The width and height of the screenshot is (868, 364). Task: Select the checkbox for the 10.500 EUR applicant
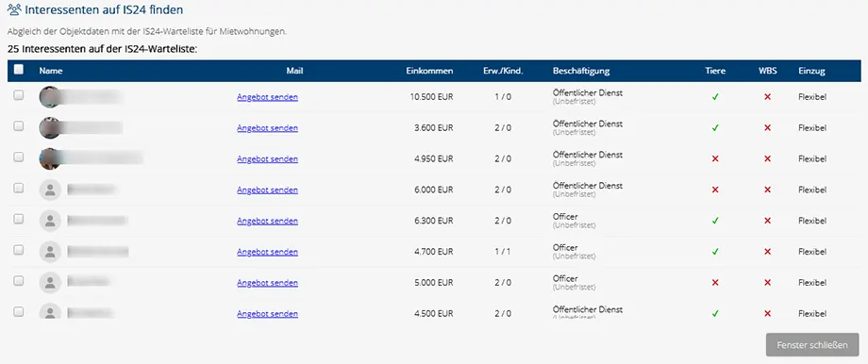click(x=18, y=95)
